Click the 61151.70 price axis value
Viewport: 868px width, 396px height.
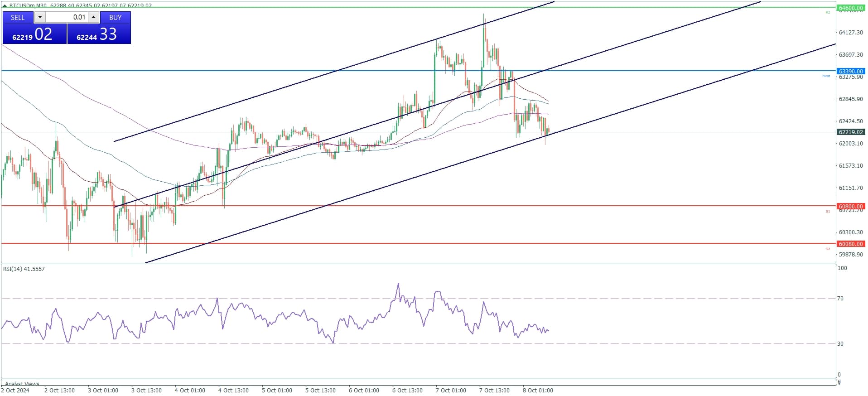[851, 188]
